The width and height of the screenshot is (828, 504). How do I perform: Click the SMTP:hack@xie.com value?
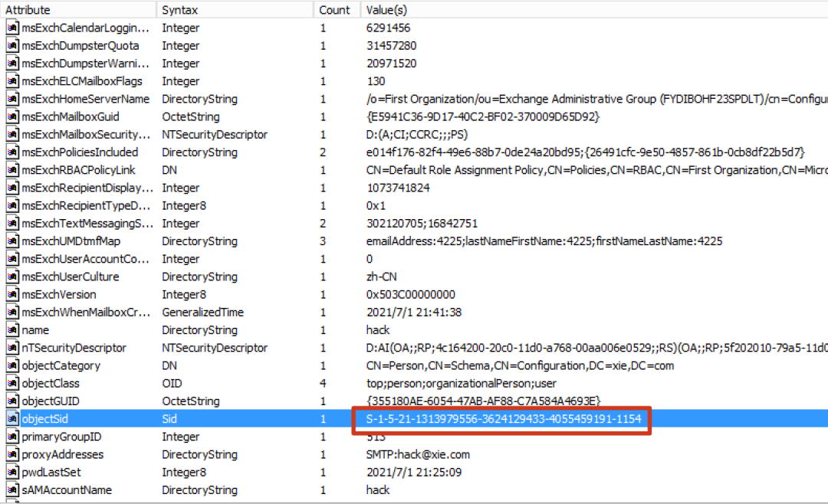click(418, 454)
